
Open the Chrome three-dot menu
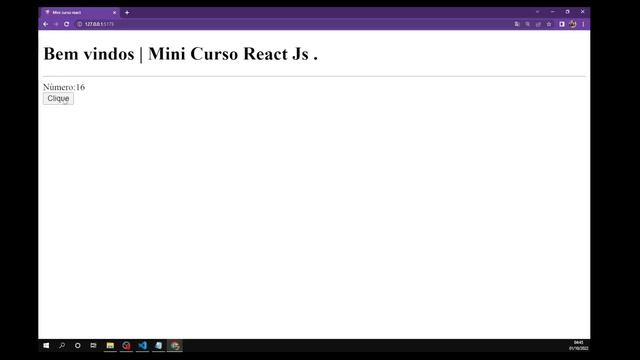[x=583, y=24]
